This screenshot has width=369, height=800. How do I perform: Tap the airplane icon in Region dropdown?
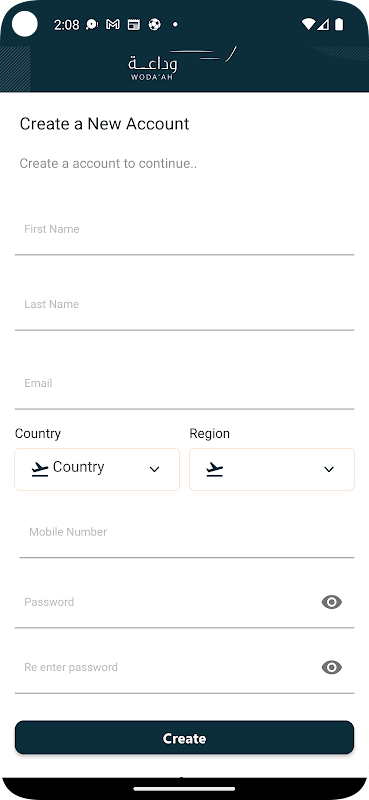(214, 469)
